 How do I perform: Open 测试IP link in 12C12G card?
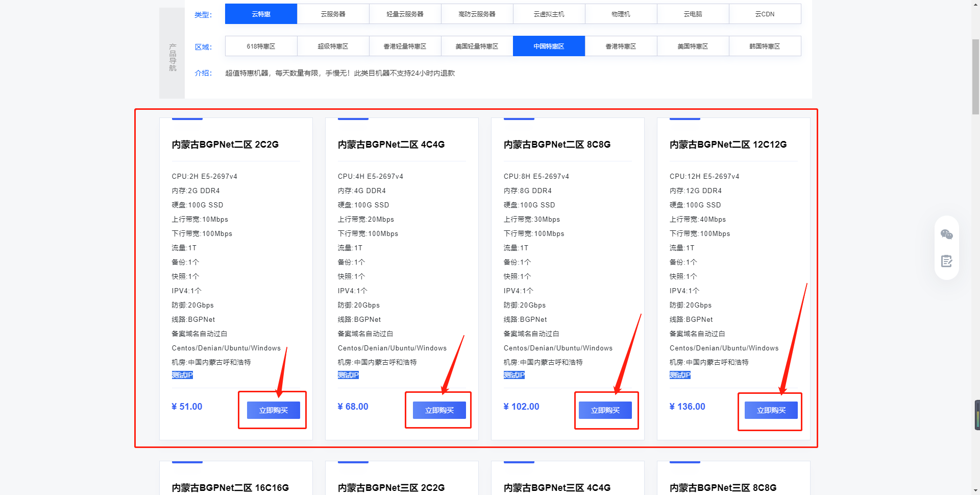point(680,375)
